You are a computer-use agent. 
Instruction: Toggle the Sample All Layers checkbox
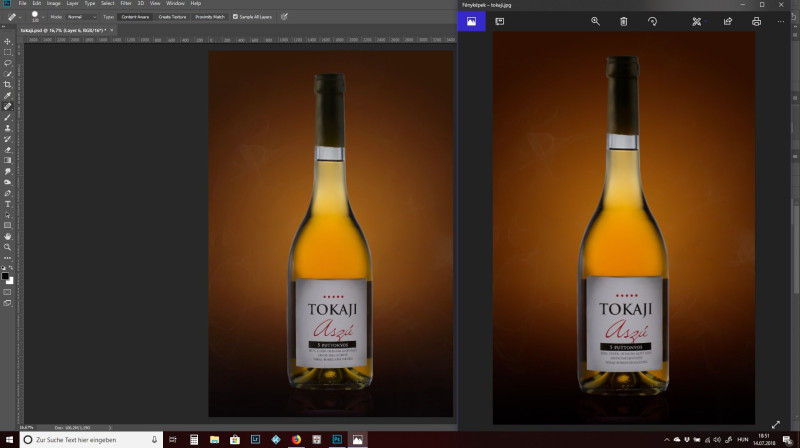[x=235, y=17]
